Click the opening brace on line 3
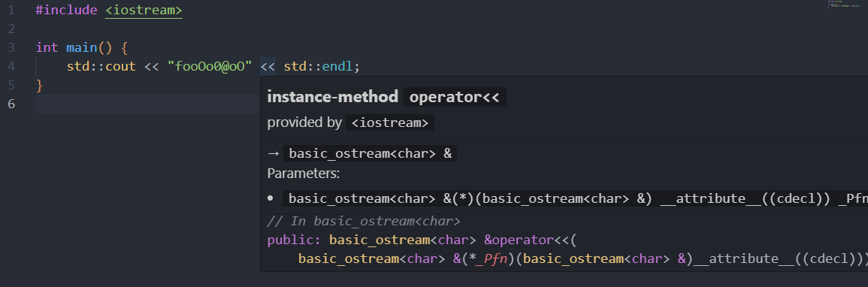Viewport: 868px width, 287px height. [x=125, y=47]
